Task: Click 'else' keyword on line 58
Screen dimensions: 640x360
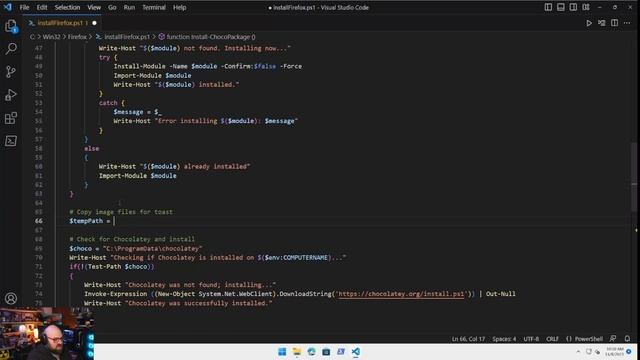Action: tap(91, 149)
